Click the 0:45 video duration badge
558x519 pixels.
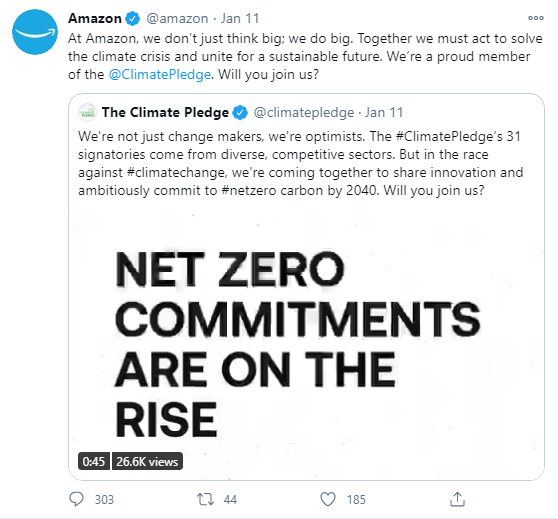click(x=94, y=461)
